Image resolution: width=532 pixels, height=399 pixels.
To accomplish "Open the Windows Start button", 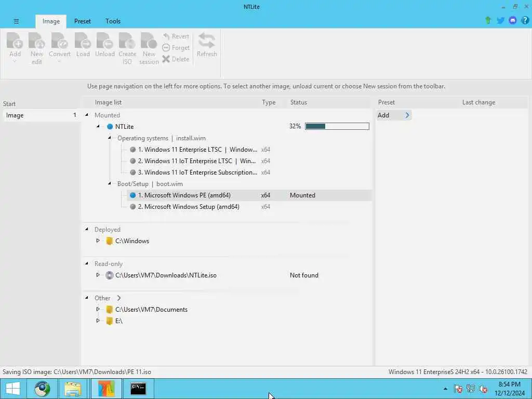I will point(13,389).
